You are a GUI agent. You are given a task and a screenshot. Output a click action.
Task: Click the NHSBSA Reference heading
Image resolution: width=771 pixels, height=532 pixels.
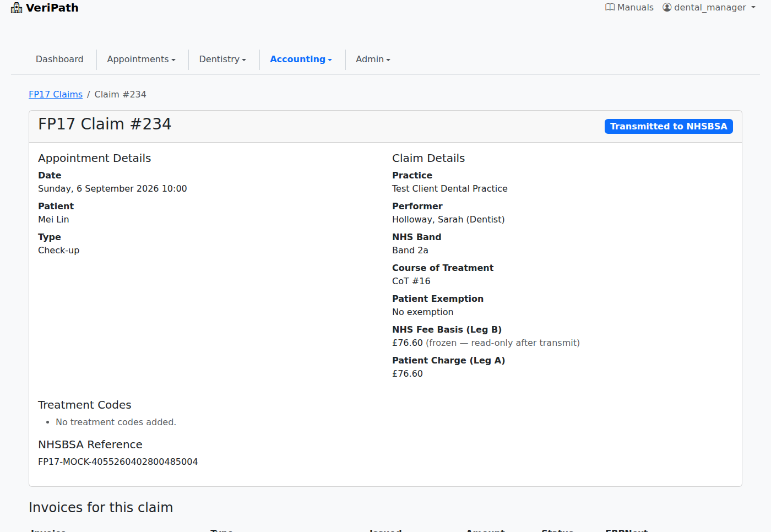[x=90, y=444]
